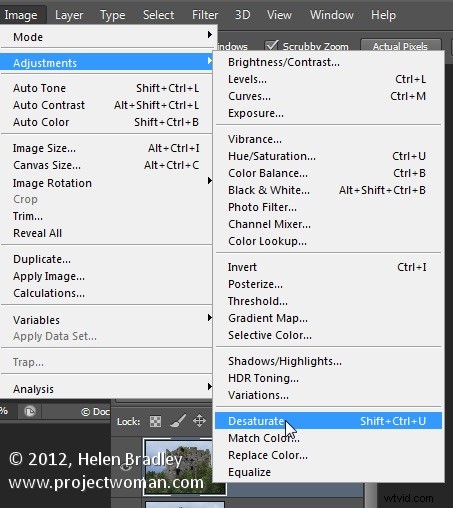Screen dimensions: 453x508
Task: Toggle the Scrubby Zoom checkbox
Action: pyautogui.click(x=271, y=46)
